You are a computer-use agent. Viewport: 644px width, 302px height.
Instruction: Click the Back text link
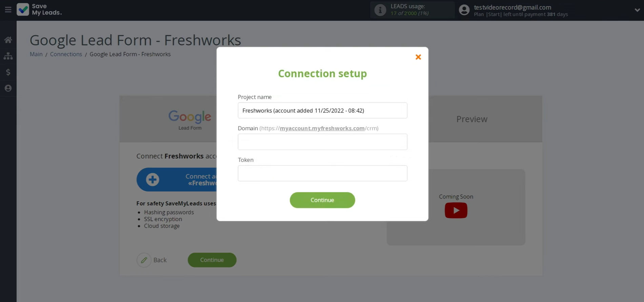coord(160,260)
